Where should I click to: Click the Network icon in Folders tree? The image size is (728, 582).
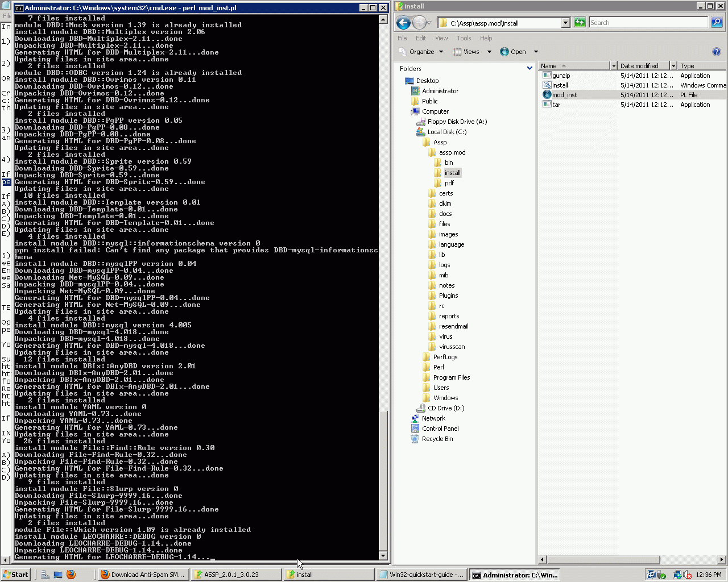coord(415,418)
